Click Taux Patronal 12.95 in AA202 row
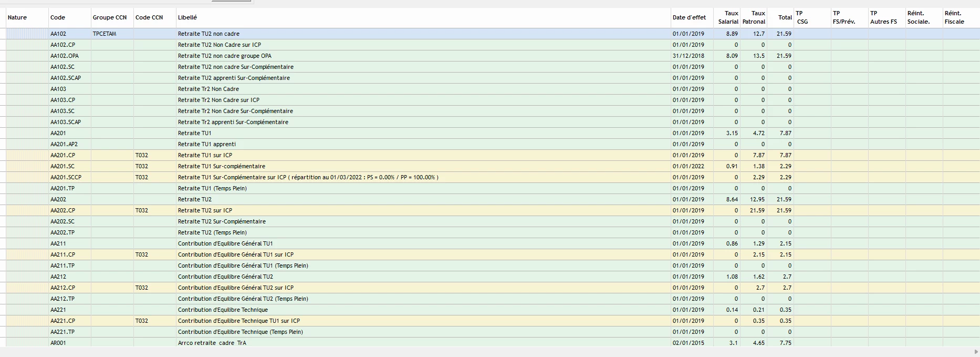This screenshot has width=980, height=357. (757, 199)
